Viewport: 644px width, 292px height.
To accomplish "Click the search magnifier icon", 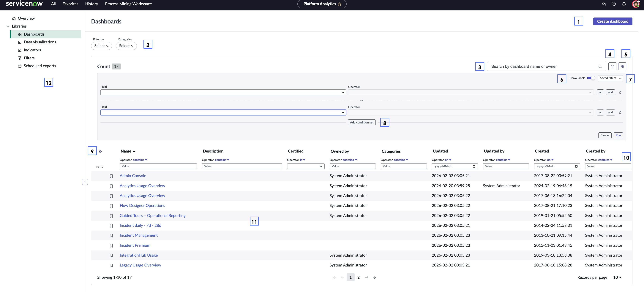I will point(600,66).
